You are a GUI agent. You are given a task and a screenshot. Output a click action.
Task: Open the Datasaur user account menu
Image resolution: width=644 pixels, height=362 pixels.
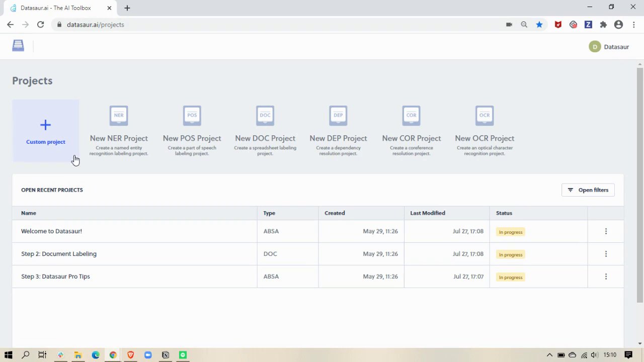(x=609, y=47)
